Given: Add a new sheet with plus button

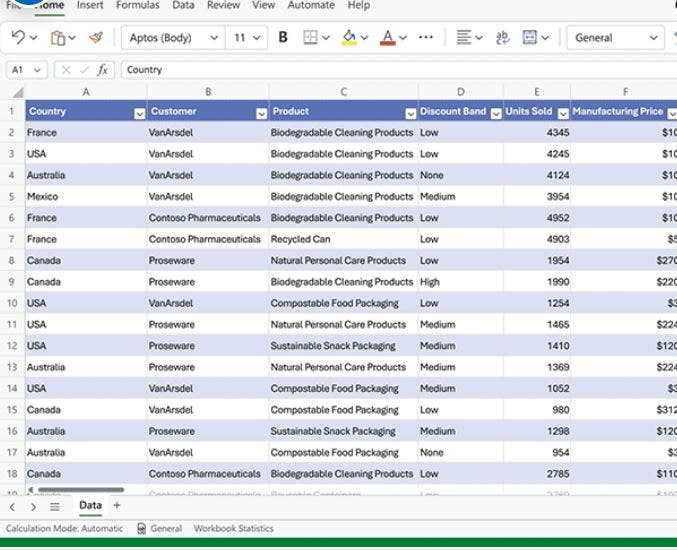Looking at the screenshot, I should (x=116, y=506).
